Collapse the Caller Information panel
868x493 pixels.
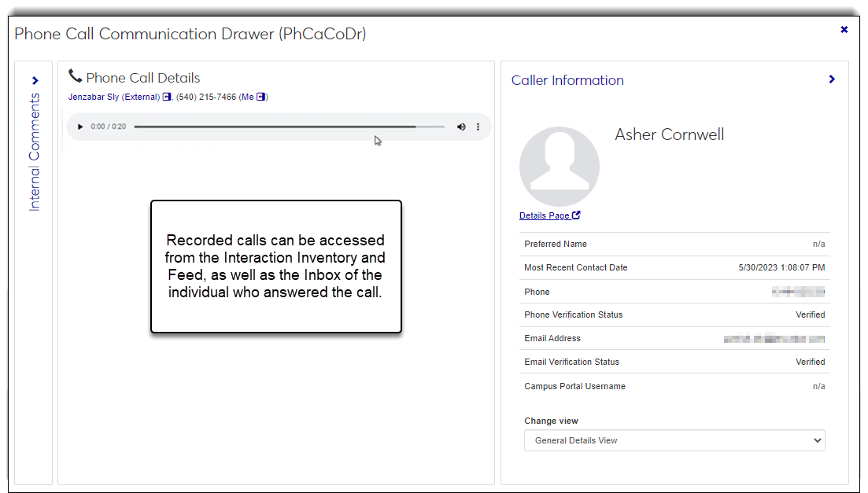pyautogui.click(x=832, y=79)
